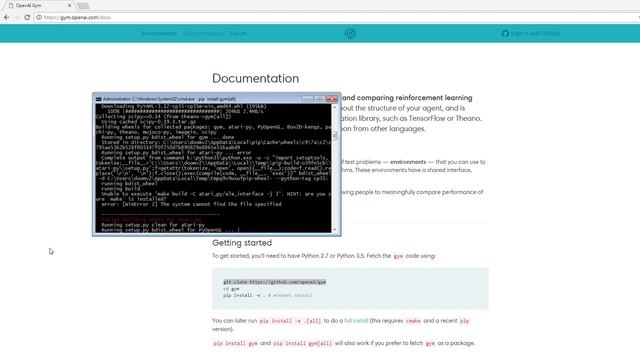The height and width of the screenshot is (360, 640).
Task: Click the 'pip install gym[all]' inline code
Action: click(303, 344)
